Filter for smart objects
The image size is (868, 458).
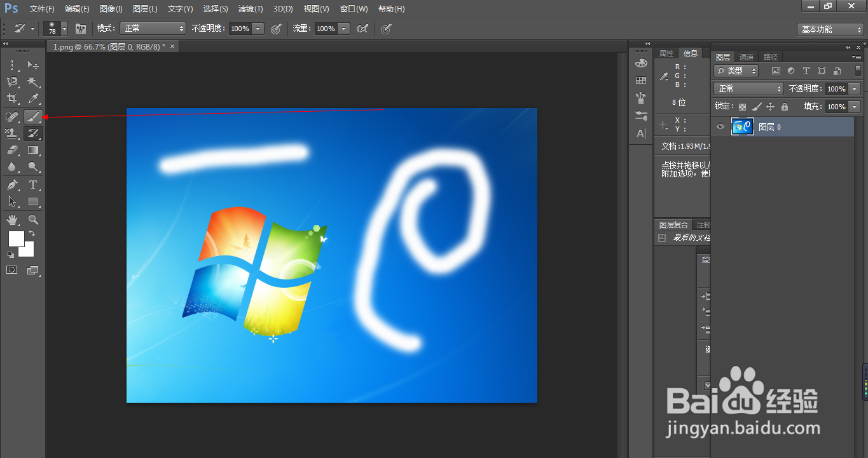(x=837, y=71)
